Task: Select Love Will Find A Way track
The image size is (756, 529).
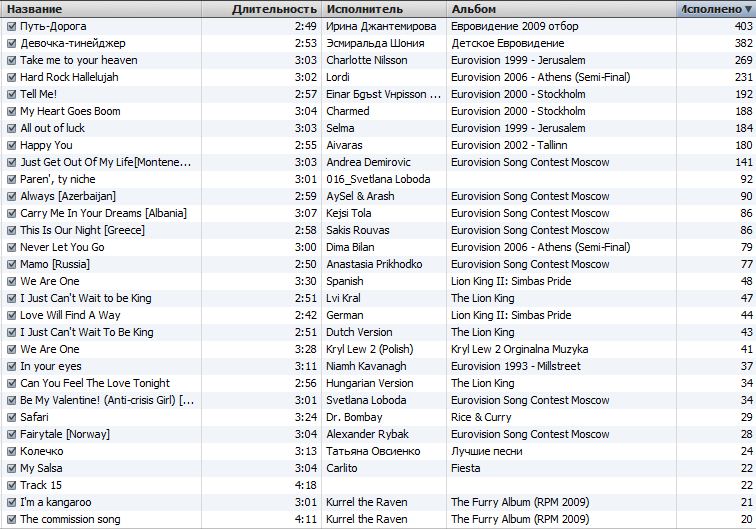Action: [70, 315]
